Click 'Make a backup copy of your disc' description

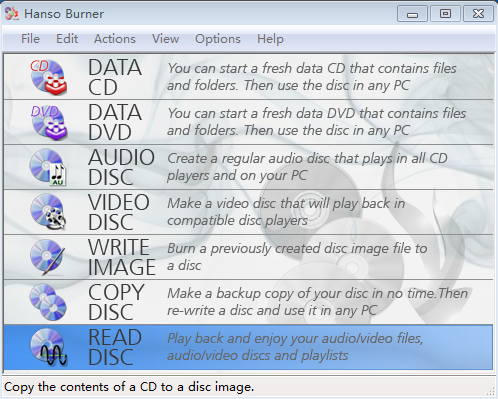point(317,302)
